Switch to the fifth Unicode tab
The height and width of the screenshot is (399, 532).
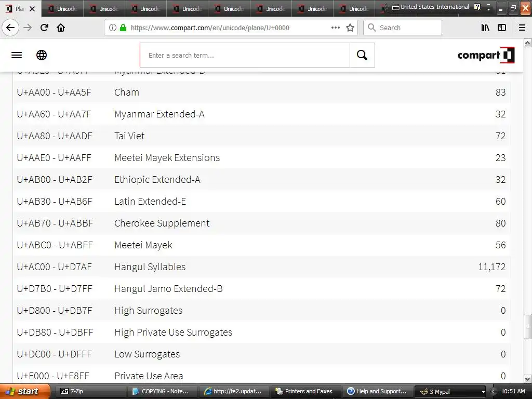pyautogui.click(x=229, y=9)
